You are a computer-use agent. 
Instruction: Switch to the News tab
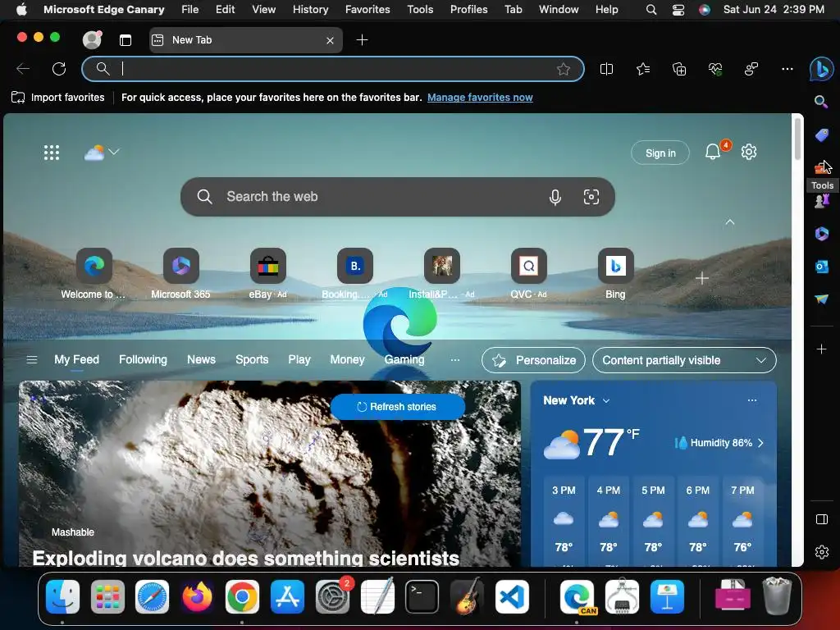pyautogui.click(x=202, y=360)
